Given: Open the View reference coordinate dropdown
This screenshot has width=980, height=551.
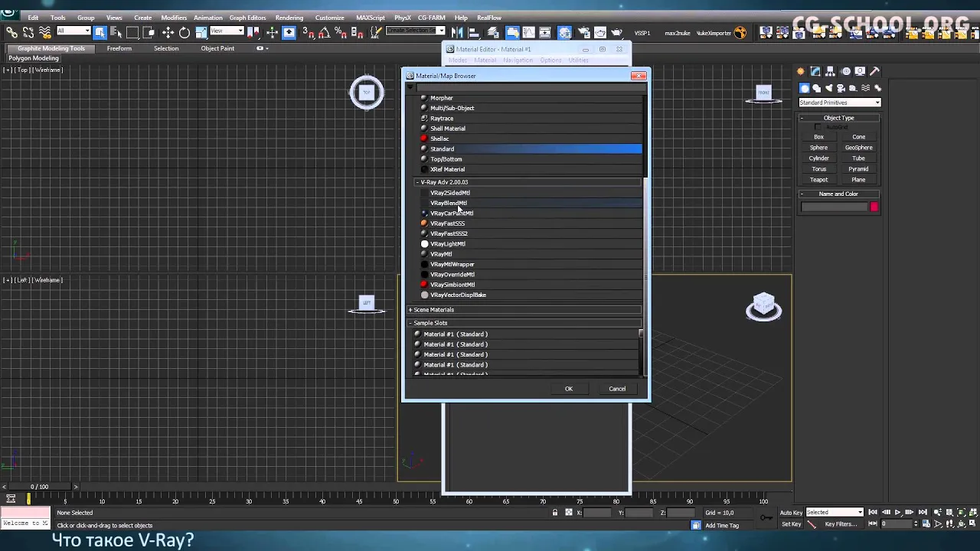Looking at the screenshot, I should point(227,31).
